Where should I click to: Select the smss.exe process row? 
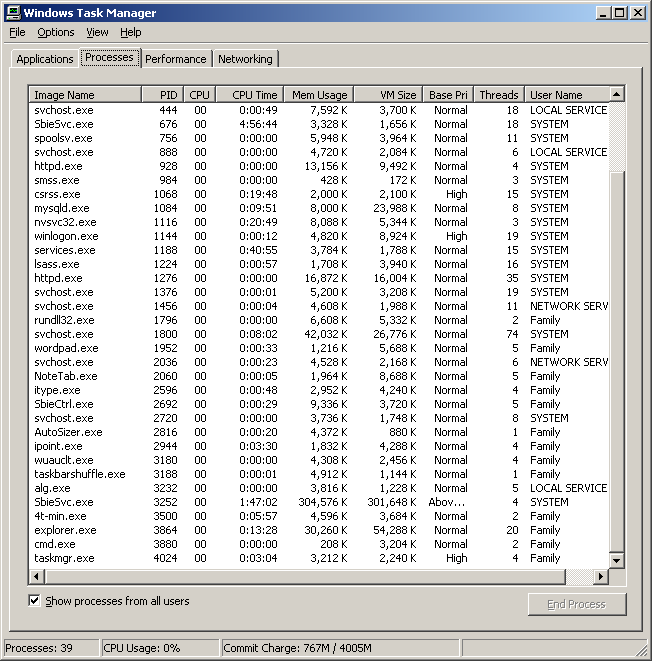[x=319, y=180]
